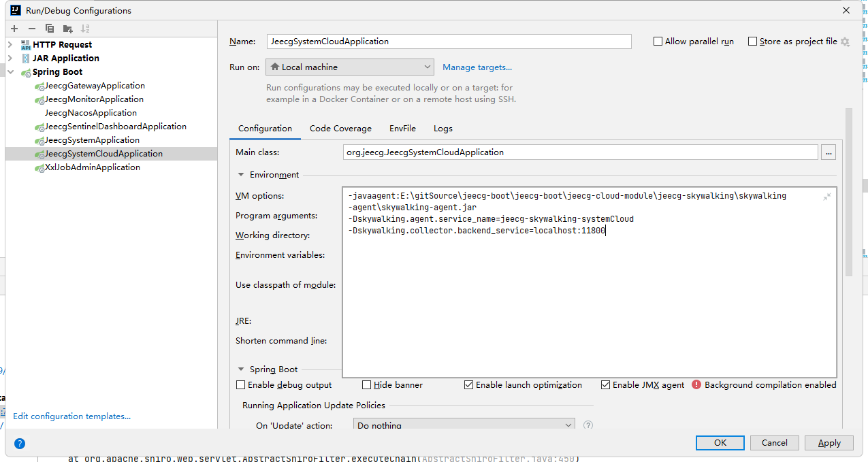Click the Main class input field
The width and height of the screenshot is (868, 462).
click(581, 152)
